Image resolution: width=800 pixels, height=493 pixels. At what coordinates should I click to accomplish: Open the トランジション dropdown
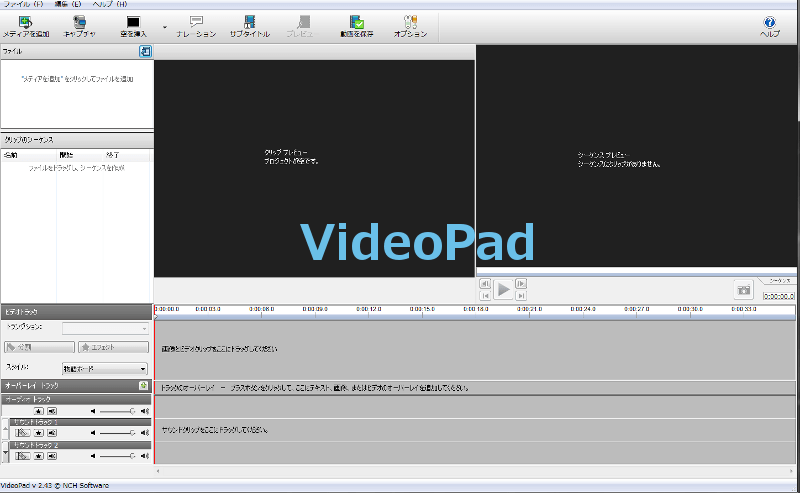pos(105,328)
